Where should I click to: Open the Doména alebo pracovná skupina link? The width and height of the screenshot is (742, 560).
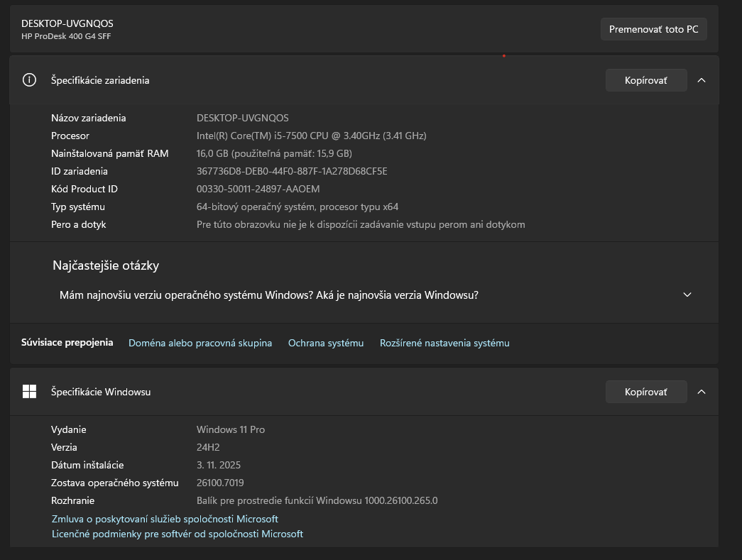[200, 343]
